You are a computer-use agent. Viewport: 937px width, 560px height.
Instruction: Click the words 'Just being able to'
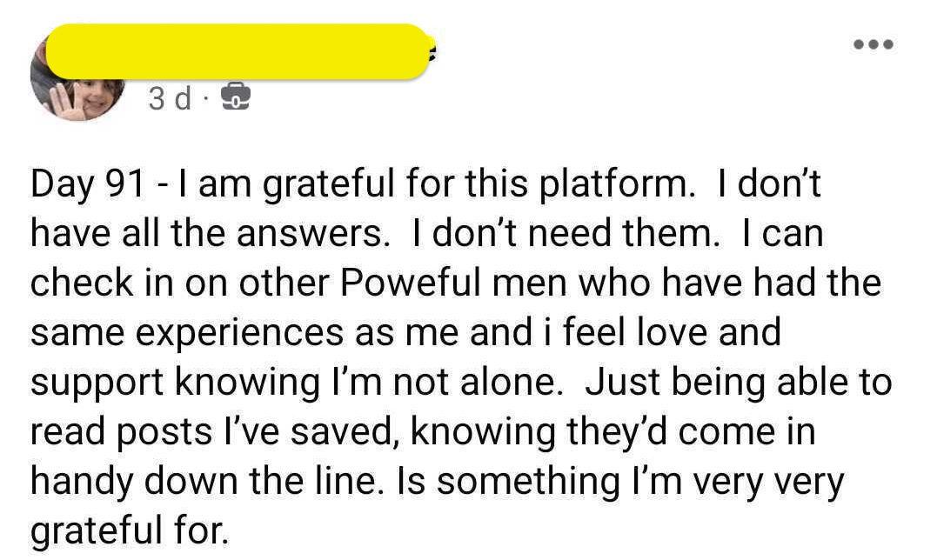739,382
